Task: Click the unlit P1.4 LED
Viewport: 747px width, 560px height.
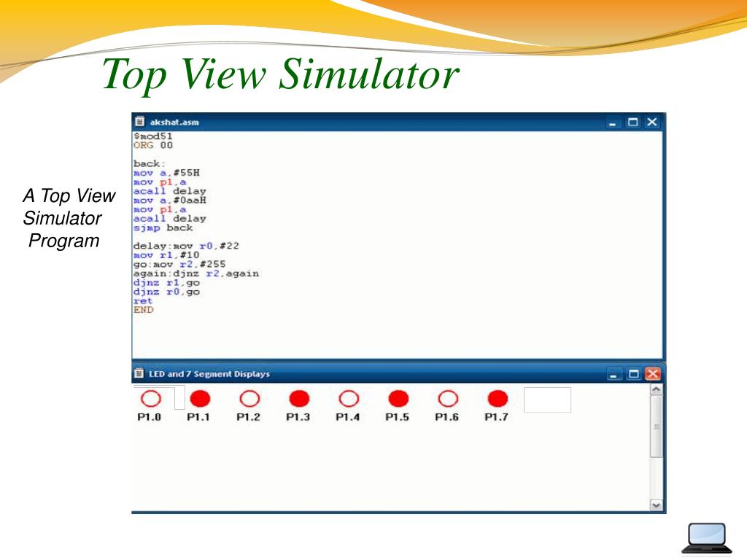Action: pyautogui.click(x=349, y=399)
